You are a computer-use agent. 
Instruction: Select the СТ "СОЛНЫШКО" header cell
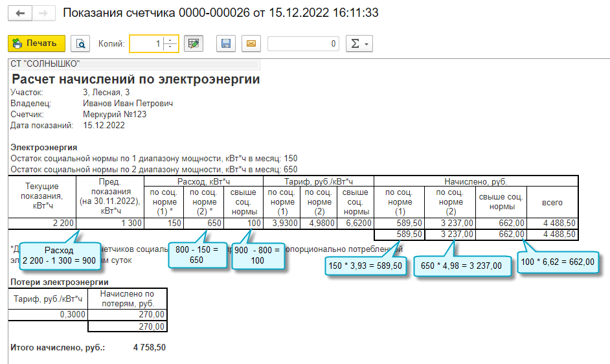pos(134,64)
